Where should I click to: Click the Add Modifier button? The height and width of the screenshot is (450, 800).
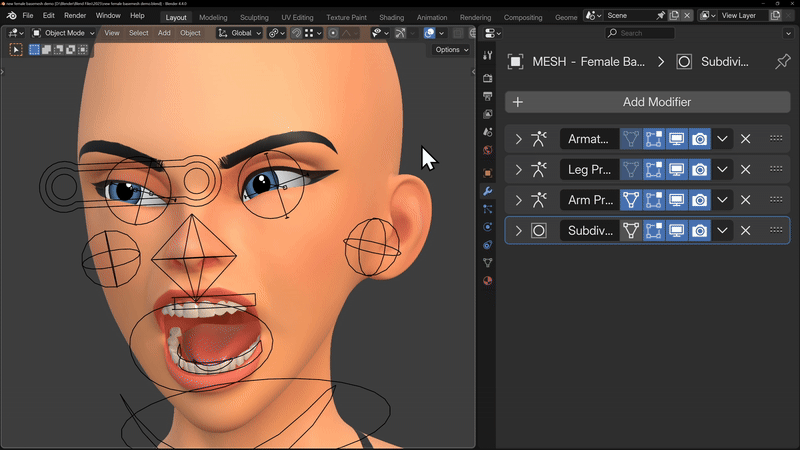pyautogui.click(x=647, y=102)
